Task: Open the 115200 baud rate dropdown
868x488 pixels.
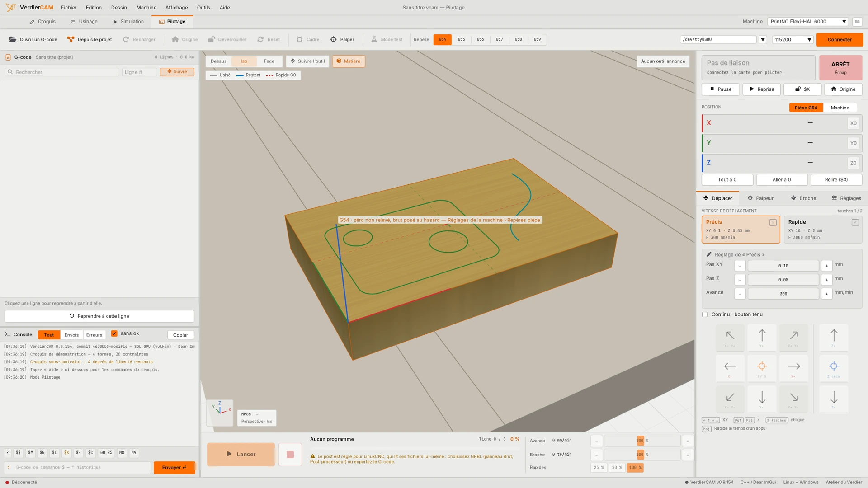Action: [793, 39]
